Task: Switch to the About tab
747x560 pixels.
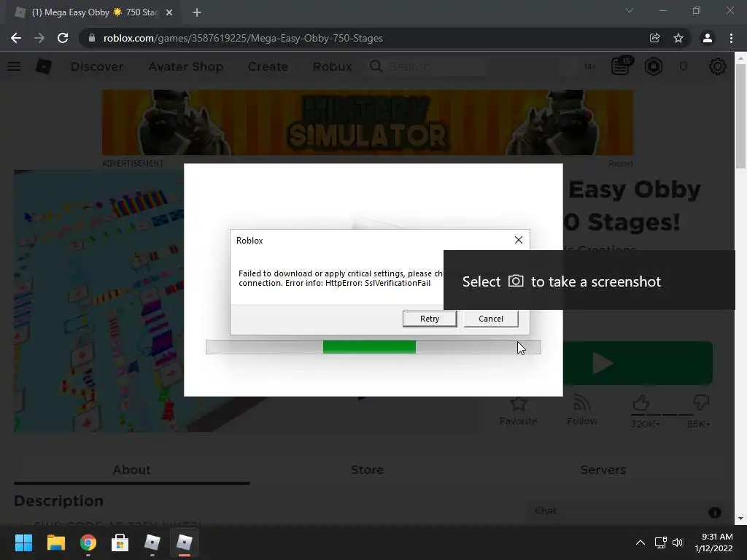Action: 132,470
